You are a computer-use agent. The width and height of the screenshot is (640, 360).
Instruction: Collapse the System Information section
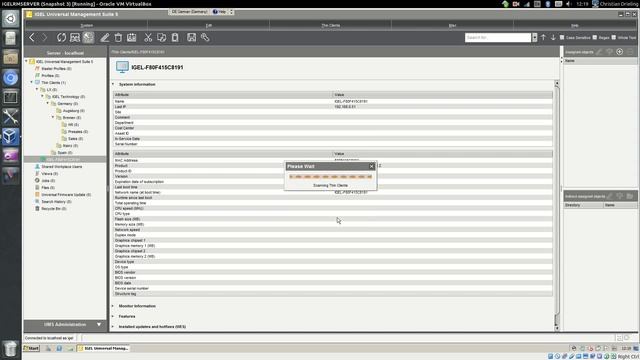click(x=113, y=84)
